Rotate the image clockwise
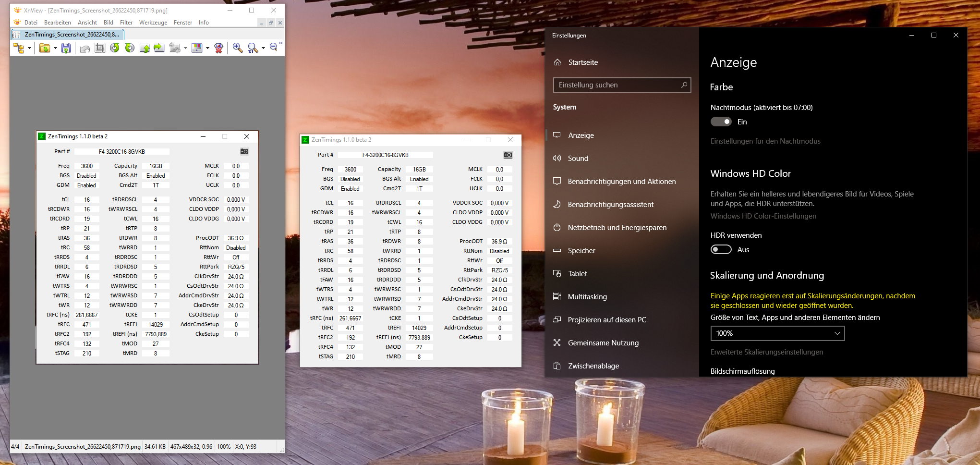The image size is (980, 465). 130,48
